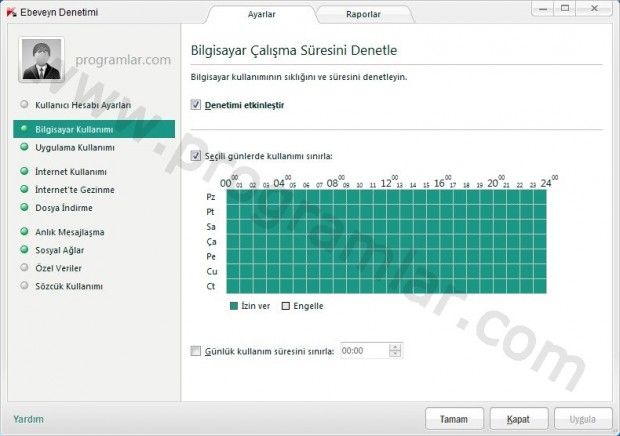Click the green status dot beside İnternet Kullanımı
Viewport: 620px width, 436px height.
coord(25,171)
